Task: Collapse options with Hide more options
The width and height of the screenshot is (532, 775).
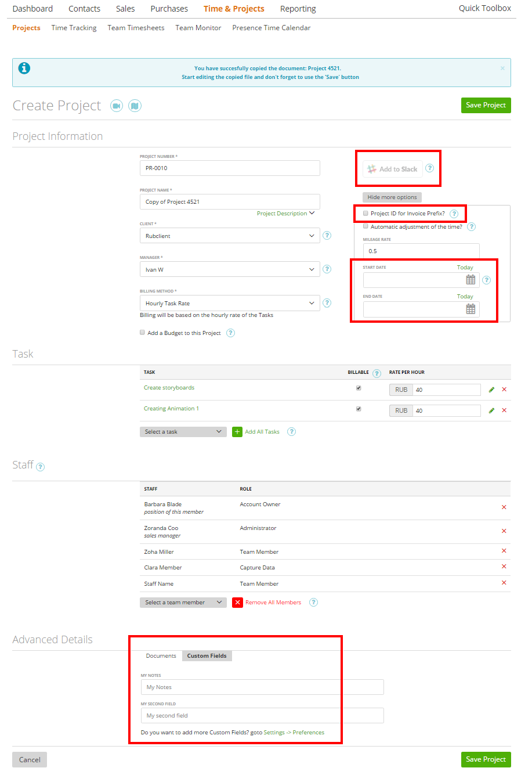Action: click(x=392, y=197)
